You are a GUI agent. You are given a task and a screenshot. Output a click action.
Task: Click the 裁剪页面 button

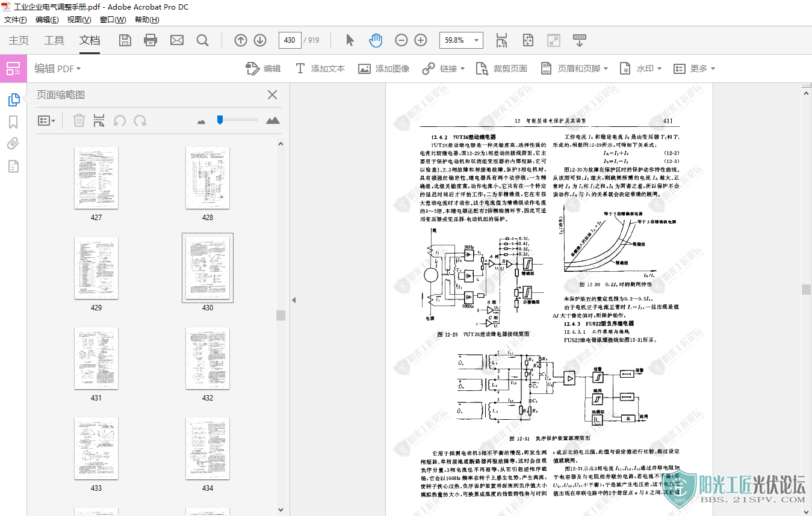click(501, 69)
